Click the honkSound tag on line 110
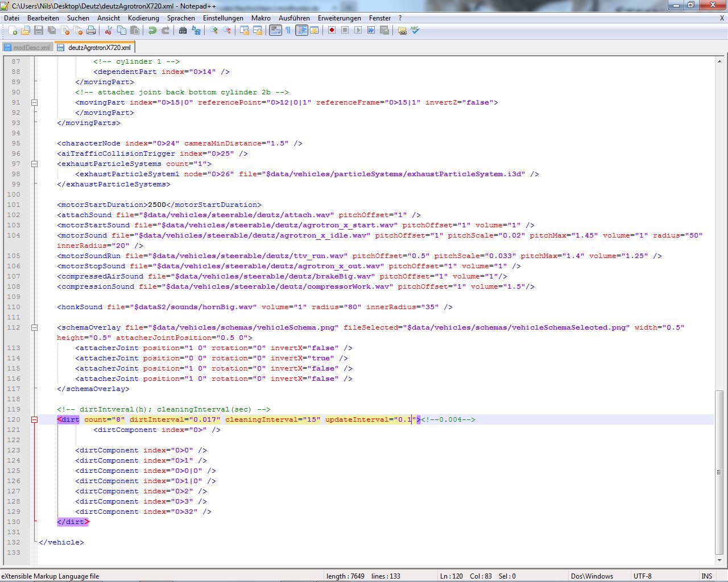The image size is (728, 582). tap(80, 307)
